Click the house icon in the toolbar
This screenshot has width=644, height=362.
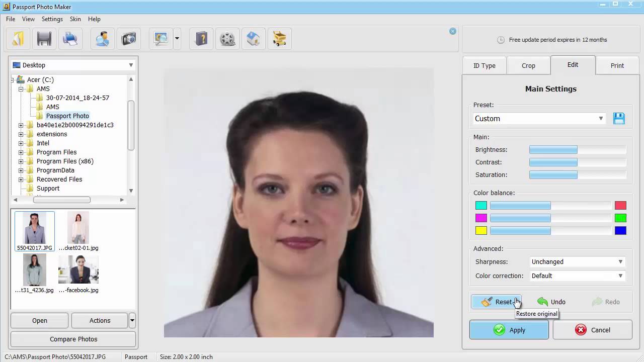(x=254, y=39)
